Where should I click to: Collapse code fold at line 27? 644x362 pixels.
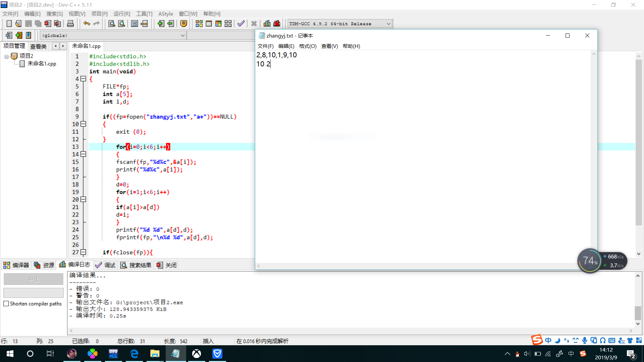tap(83, 252)
